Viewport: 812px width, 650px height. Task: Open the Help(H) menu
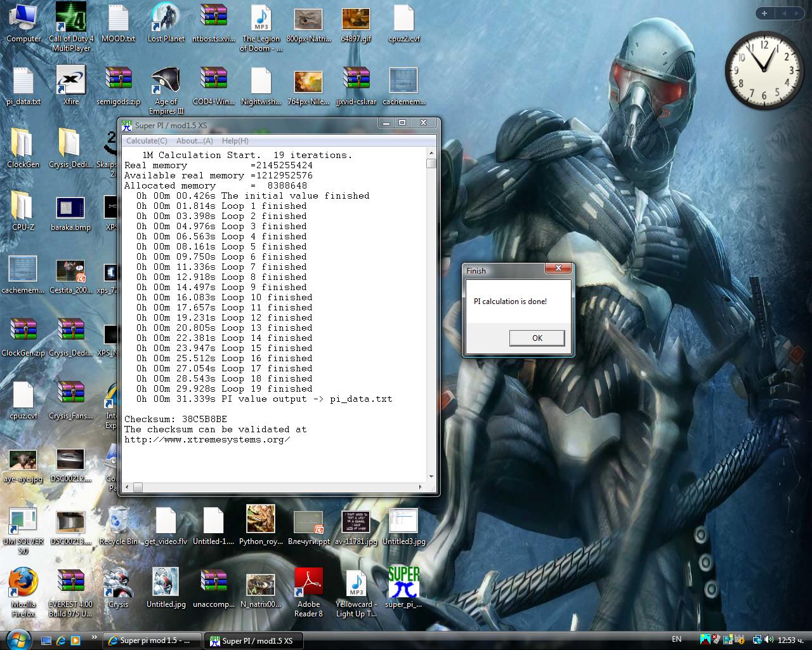(235, 141)
